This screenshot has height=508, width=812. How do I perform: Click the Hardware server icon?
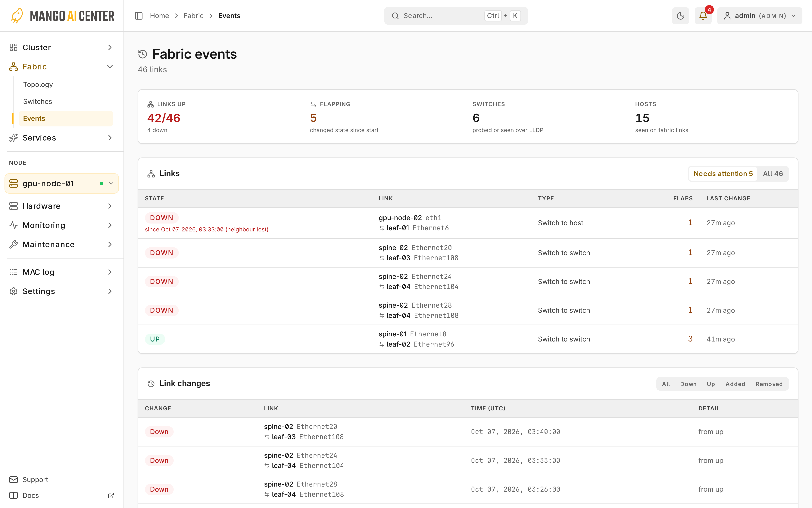click(x=13, y=206)
